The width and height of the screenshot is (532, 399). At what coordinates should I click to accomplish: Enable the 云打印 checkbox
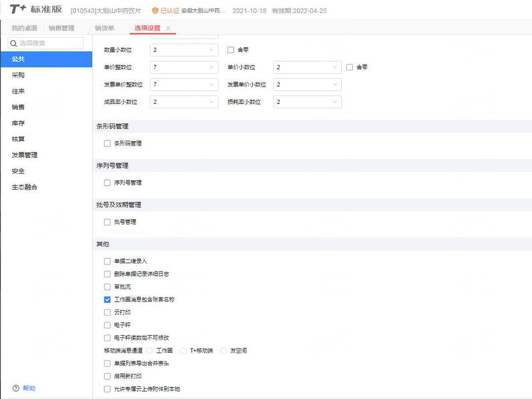107,312
